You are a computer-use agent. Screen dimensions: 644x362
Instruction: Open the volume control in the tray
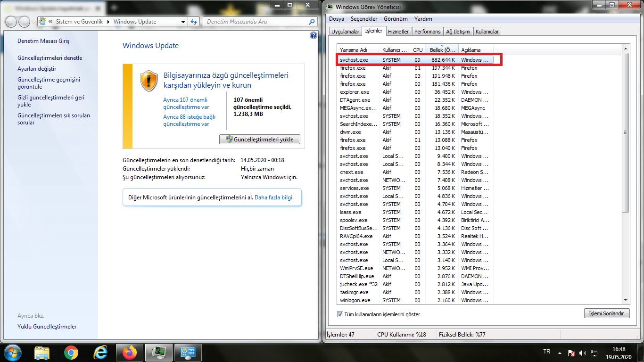click(x=582, y=353)
